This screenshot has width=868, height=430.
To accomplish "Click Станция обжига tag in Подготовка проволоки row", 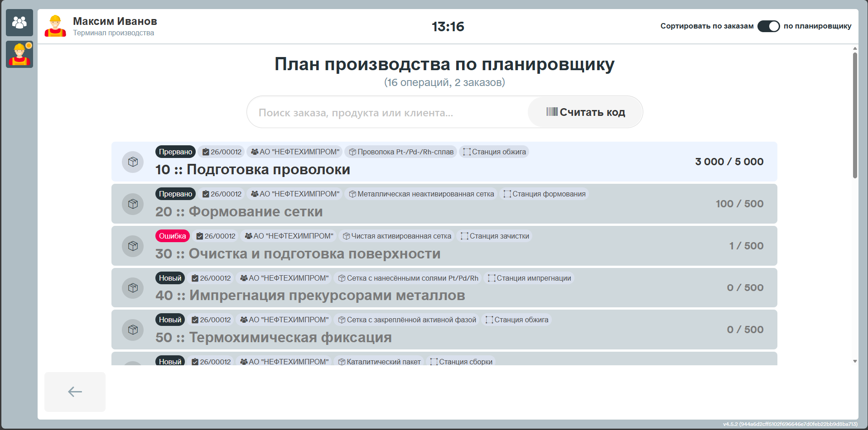I will click(494, 152).
